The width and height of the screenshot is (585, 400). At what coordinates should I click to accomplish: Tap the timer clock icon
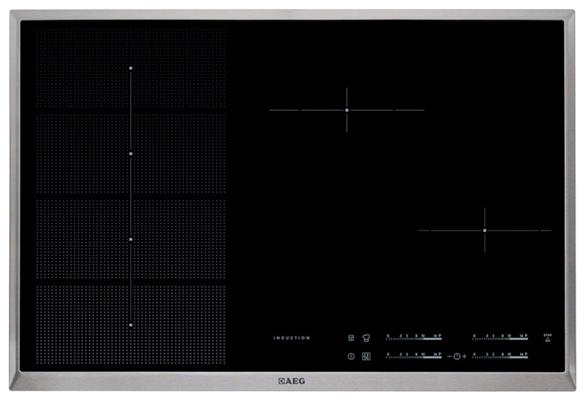[x=457, y=356]
